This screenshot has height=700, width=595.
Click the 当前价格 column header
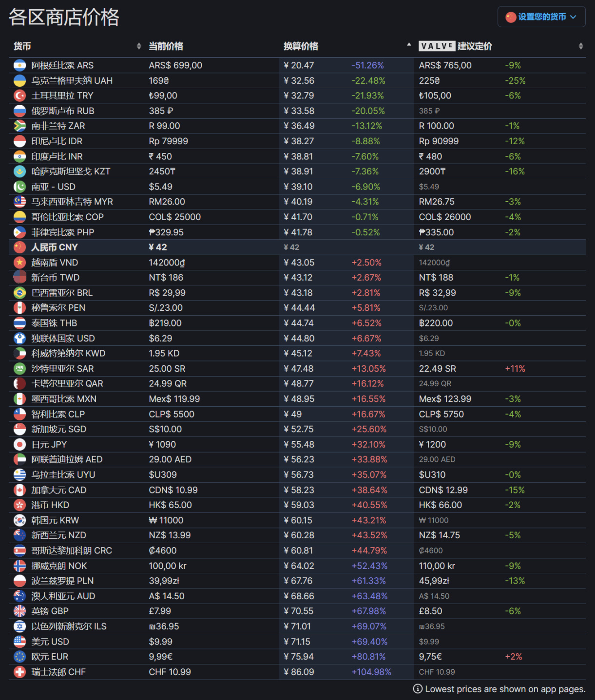pos(166,46)
